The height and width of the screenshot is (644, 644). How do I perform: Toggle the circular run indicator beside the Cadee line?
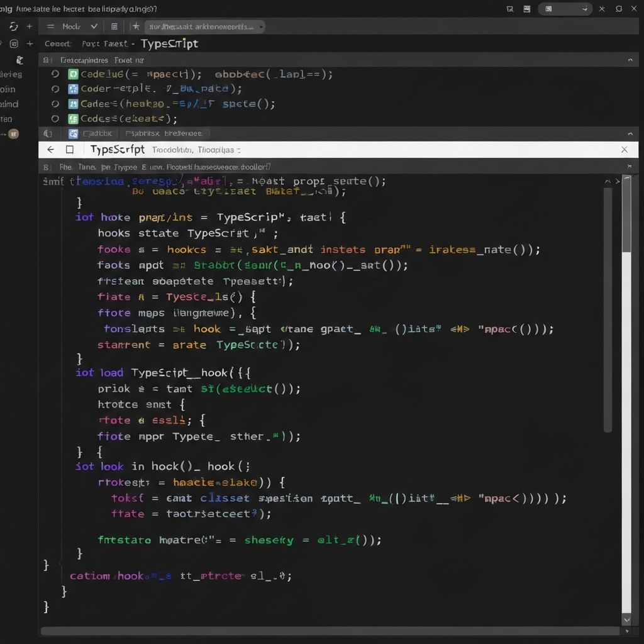click(x=56, y=103)
